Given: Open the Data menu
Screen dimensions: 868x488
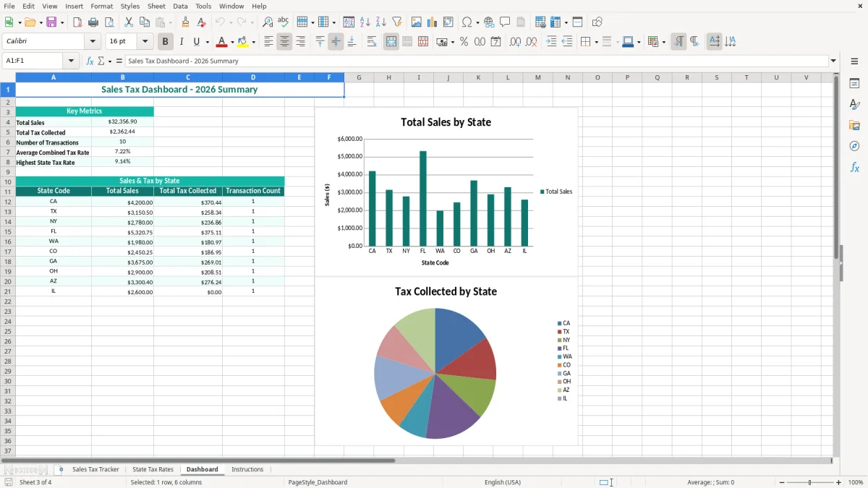Looking at the screenshot, I should pos(180,6).
